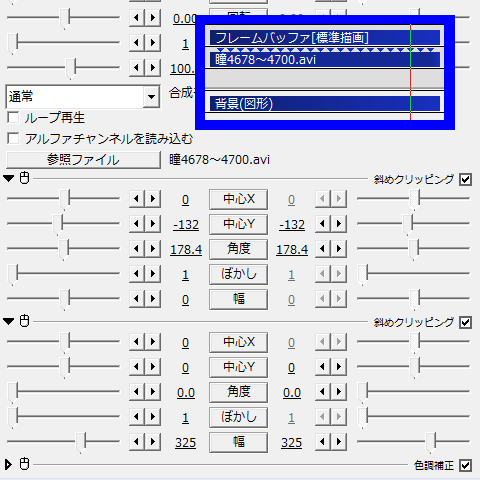This screenshot has width=480, height=480.
Task: Click the 角度 button with value 178.4
Action: (x=238, y=249)
